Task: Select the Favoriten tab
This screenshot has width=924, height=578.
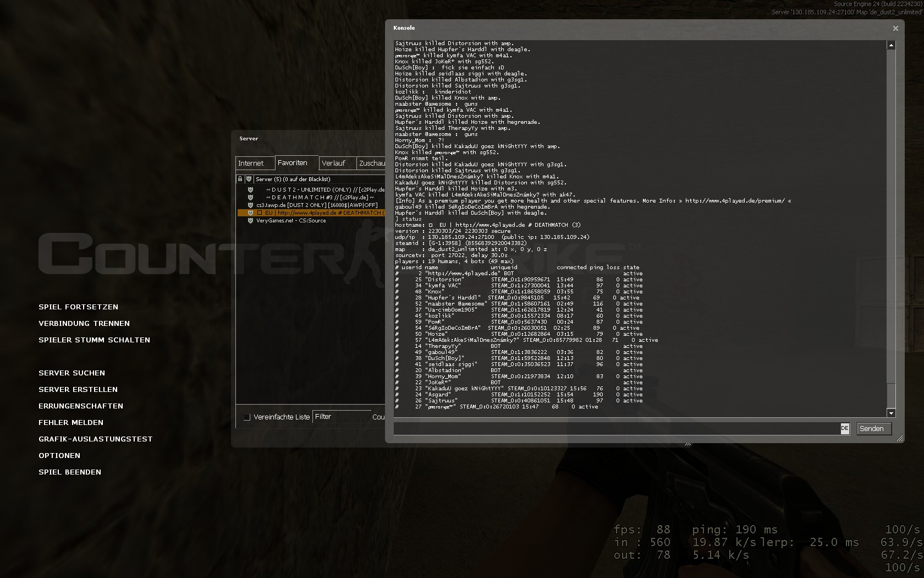Action: click(296, 162)
